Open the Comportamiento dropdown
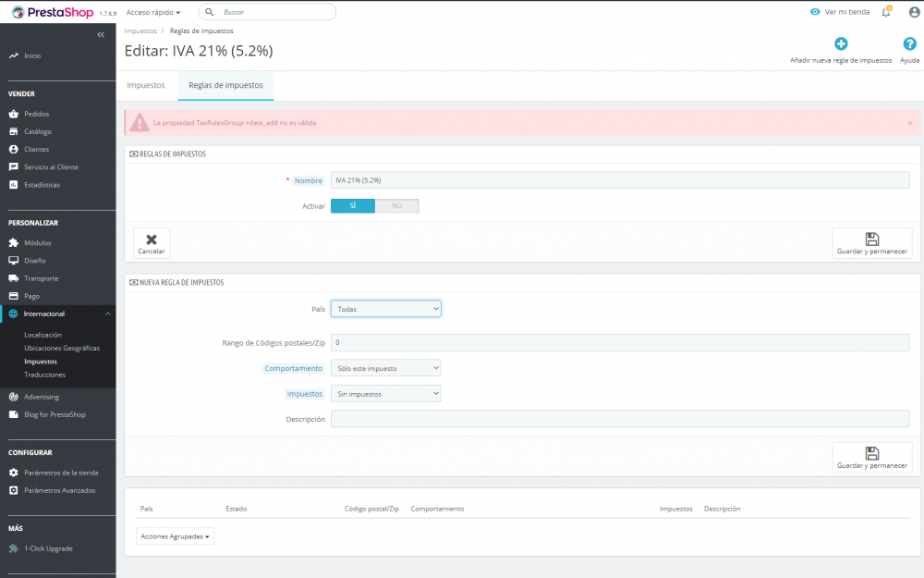The width and height of the screenshot is (924, 578). coord(386,368)
